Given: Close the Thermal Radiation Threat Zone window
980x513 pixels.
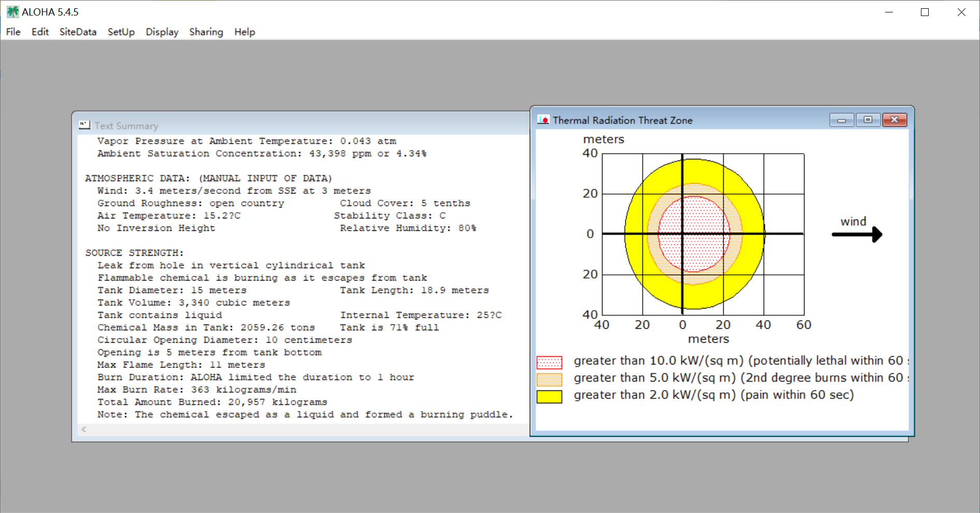Looking at the screenshot, I should tap(895, 120).
